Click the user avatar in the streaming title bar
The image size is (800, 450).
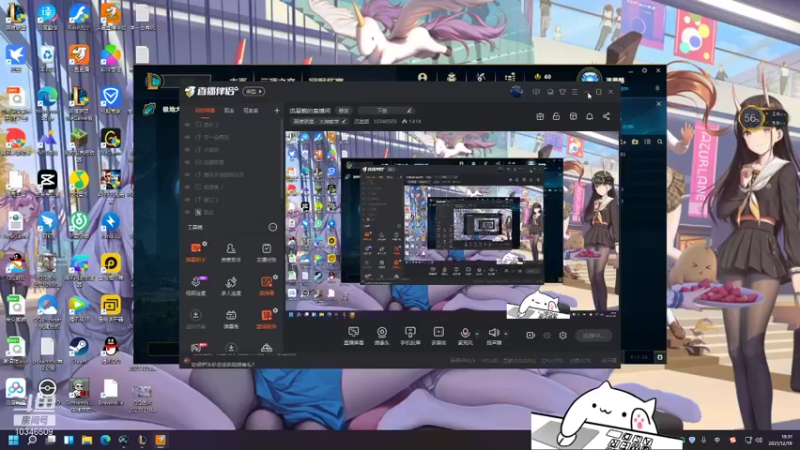pyautogui.click(x=516, y=92)
